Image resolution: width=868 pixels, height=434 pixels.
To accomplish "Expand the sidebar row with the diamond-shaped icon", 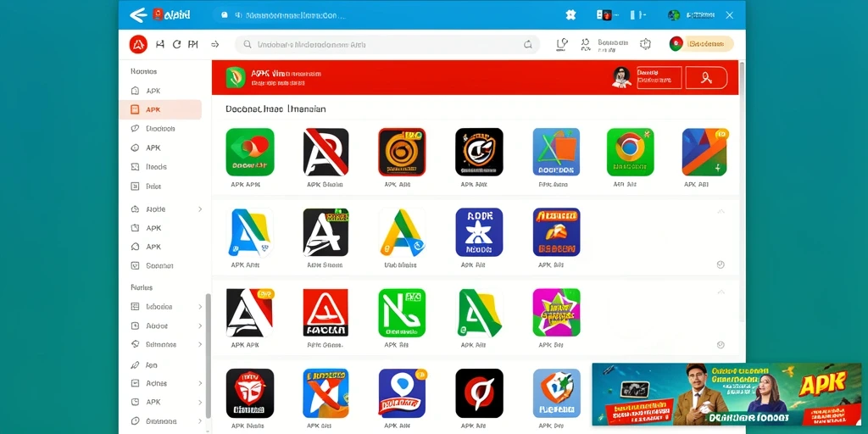I will pos(167,344).
